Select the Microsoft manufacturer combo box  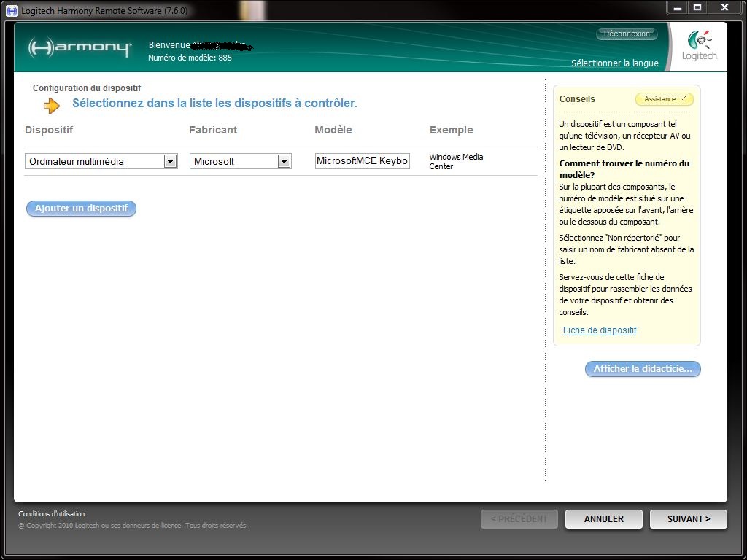(241, 161)
